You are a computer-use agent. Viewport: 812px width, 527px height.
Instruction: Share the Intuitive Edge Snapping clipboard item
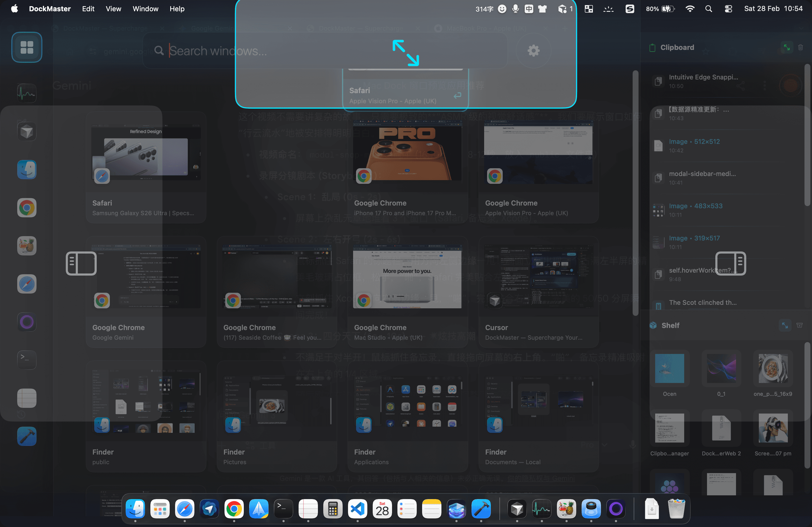740,86
